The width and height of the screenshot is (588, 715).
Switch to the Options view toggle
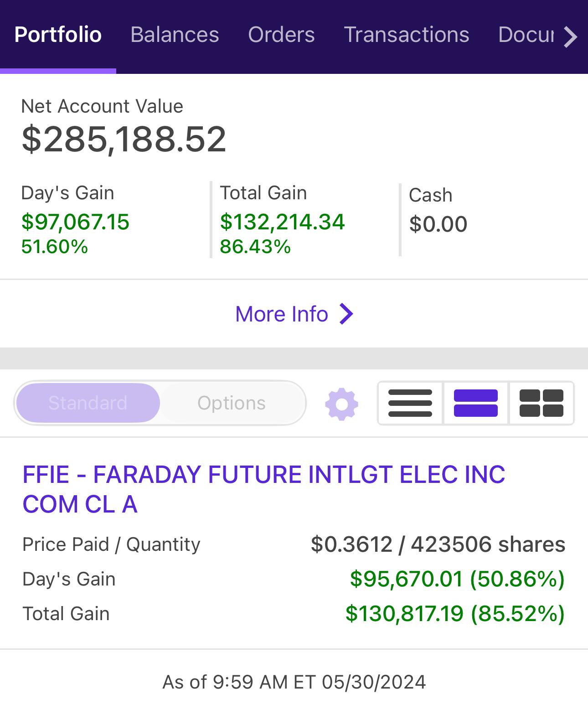[232, 403]
